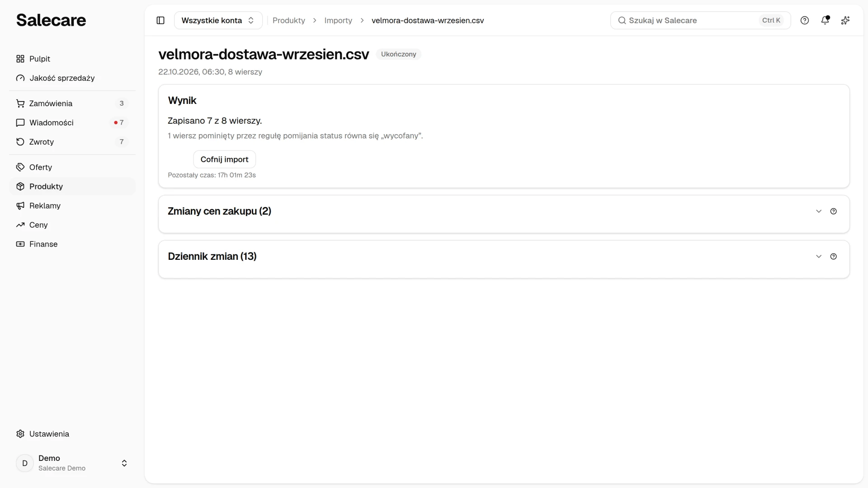This screenshot has height=488, width=868.
Task: Open Finanse section in sidebar
Action: pos(72,244)
